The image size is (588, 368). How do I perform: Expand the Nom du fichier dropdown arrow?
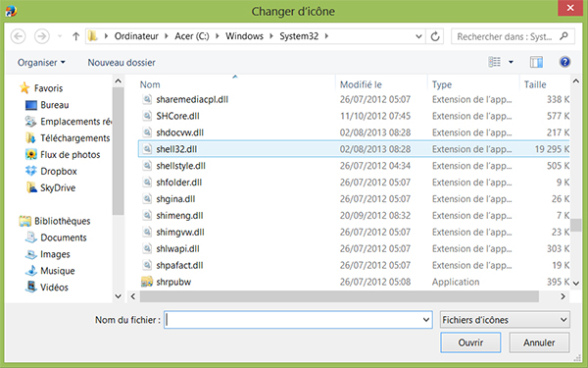426,320
